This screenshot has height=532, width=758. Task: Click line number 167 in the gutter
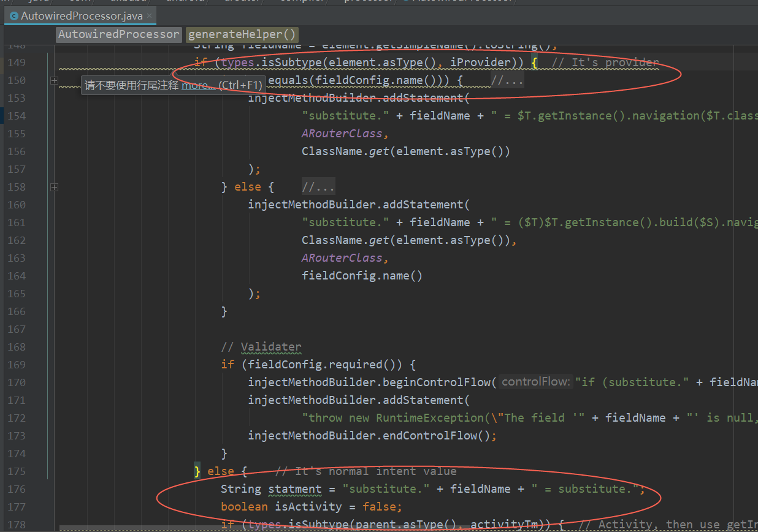coord(16,329)
